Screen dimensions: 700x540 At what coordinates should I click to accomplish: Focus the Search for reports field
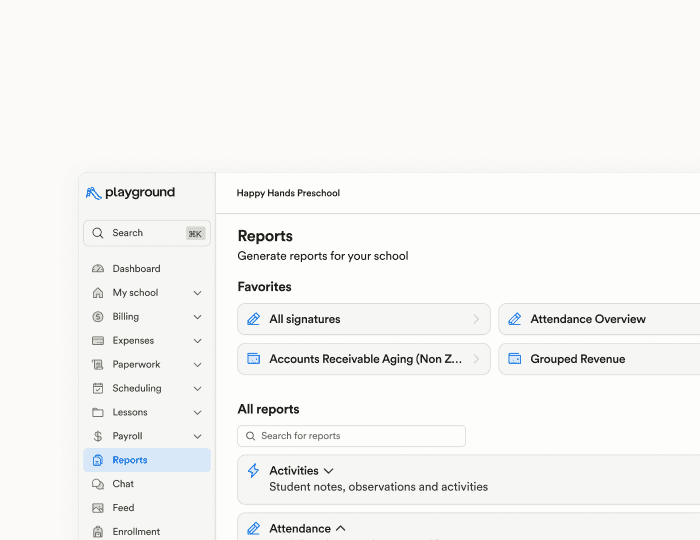point(351,436)
